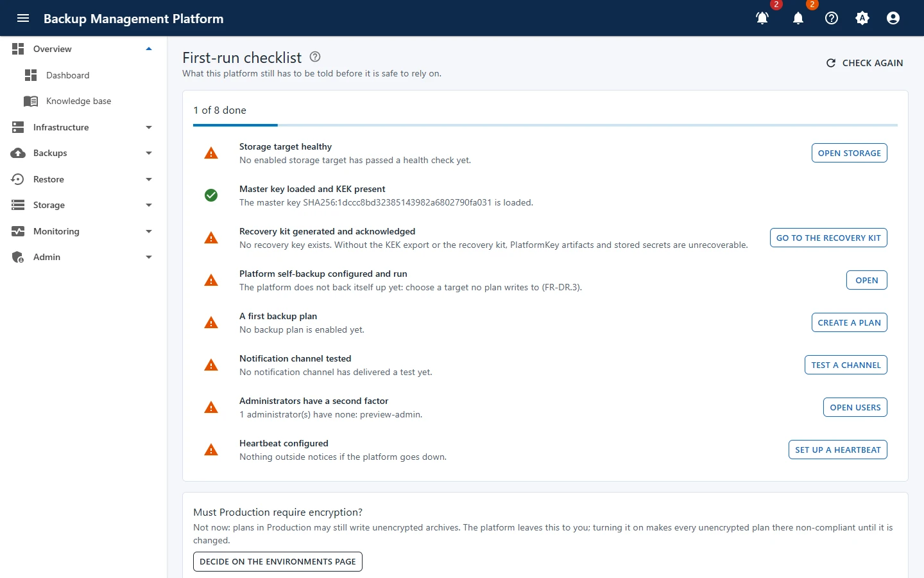Click the Restore icon in the sidebar
Screen dimensions: 924x578
point(18,179)
